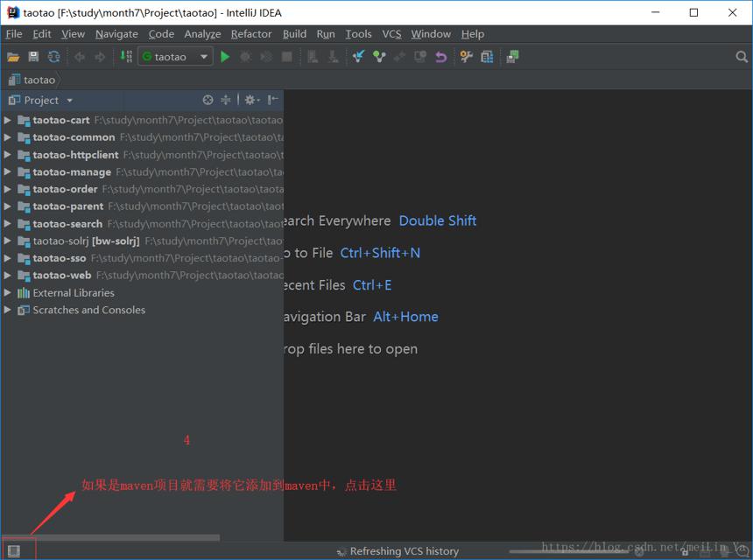Select the taotao-manage module
Image resolution: width=753 pixels, height=560 pixels.
click(x=72, y=171)
